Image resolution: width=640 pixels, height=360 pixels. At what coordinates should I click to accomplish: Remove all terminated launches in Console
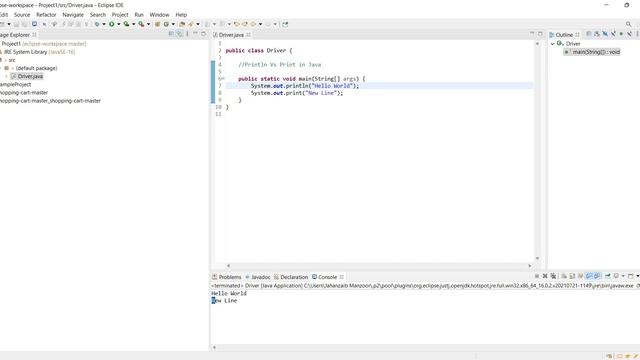[553, 276]
